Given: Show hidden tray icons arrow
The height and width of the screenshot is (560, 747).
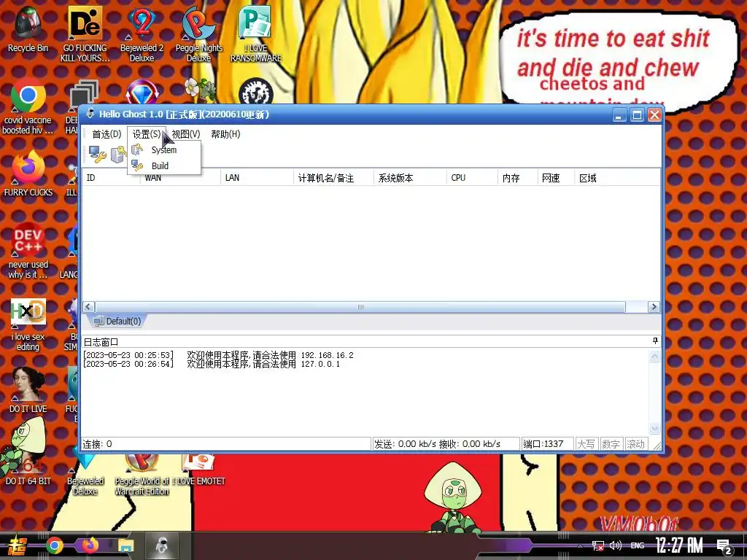Looking at the screenshot, I should [x=580, y=545].
